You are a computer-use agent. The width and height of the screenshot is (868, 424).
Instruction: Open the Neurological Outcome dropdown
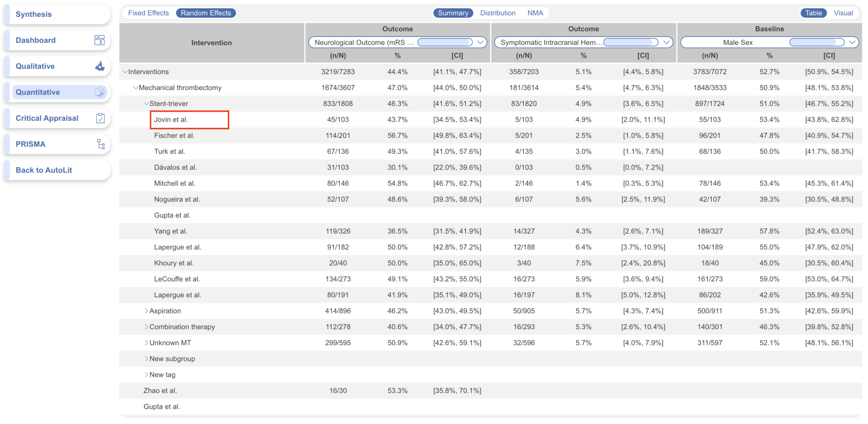click(x=480, y=42)
